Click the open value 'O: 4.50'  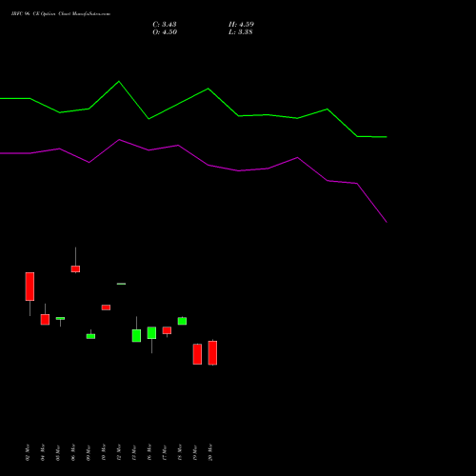pyautogui.click(x=165, y=32)
